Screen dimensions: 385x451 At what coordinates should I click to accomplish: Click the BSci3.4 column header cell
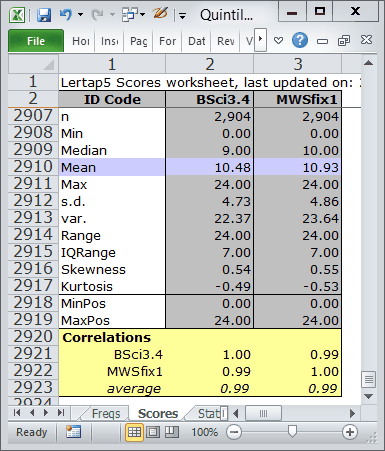point(210,99)
